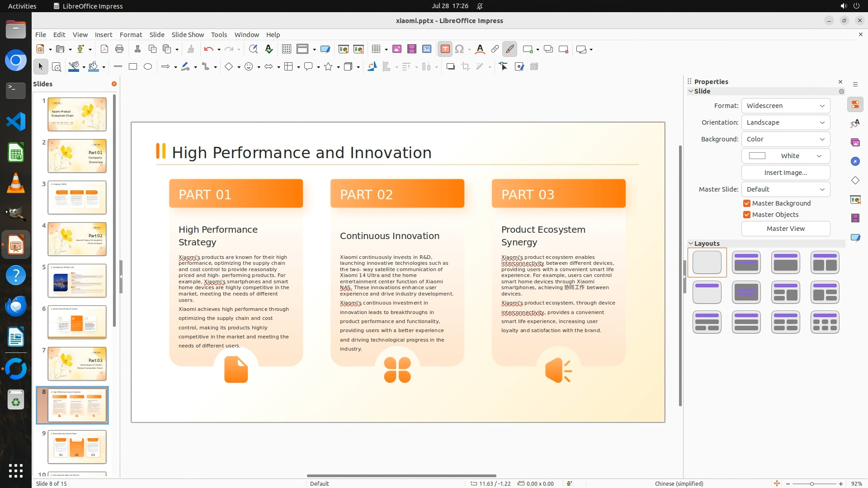Image resolution: width=868 pixels, height=488 pixels.
Task: Toggle the Show Draw Functions toolbar button
Action: tap(510, 49)
